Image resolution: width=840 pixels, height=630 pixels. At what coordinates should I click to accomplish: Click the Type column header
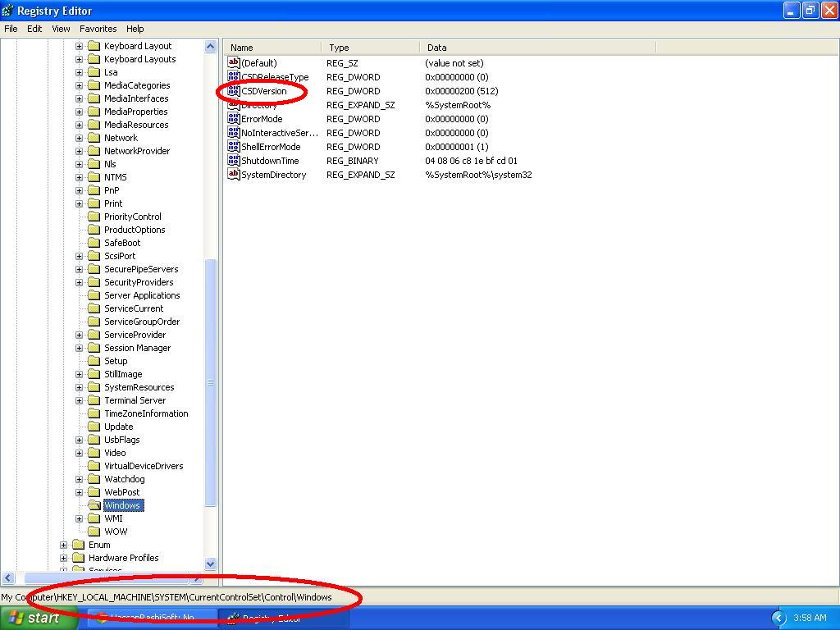[371, 48]
